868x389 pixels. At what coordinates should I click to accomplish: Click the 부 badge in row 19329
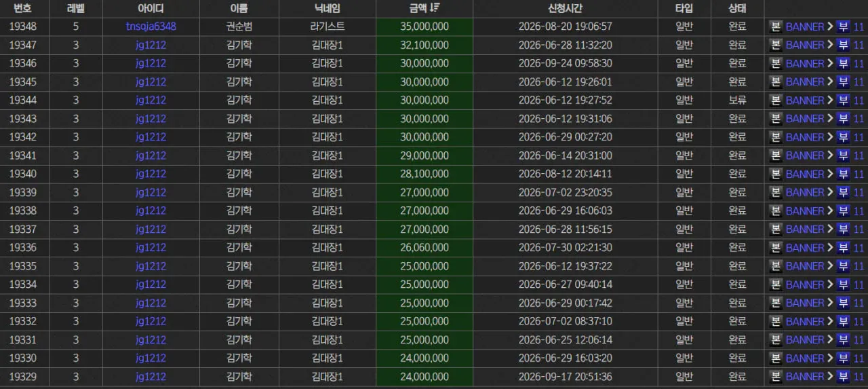point(843,376)
